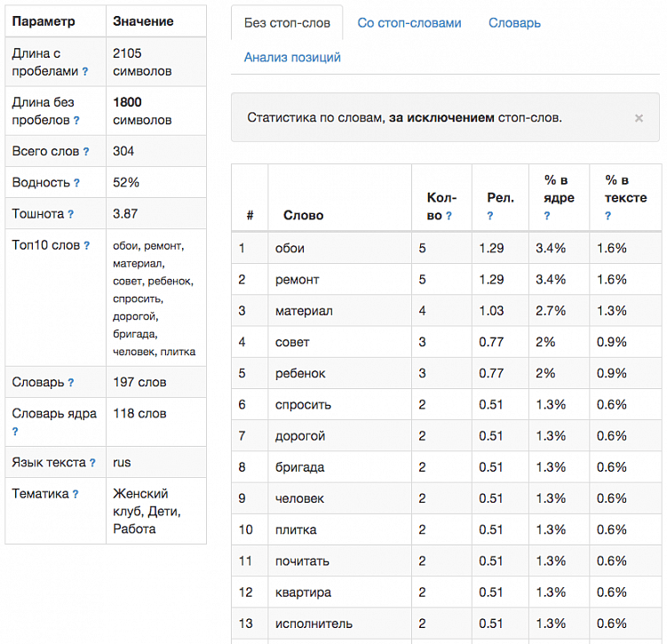This screenshot has height=644, width=667.
Task: Open help for % в ядре column
Action: 547,216
